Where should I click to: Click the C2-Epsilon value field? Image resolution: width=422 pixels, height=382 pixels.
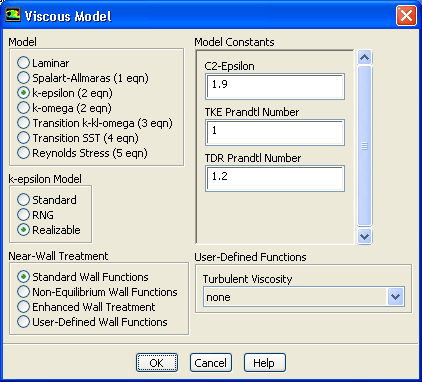pos(275,86)
